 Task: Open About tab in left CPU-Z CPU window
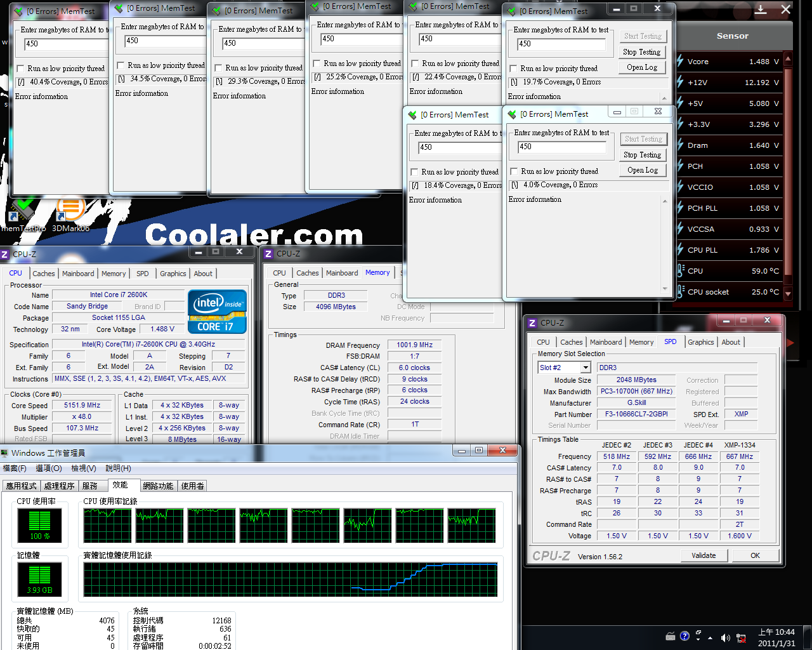pyautogui.click(x=203, y=274)
